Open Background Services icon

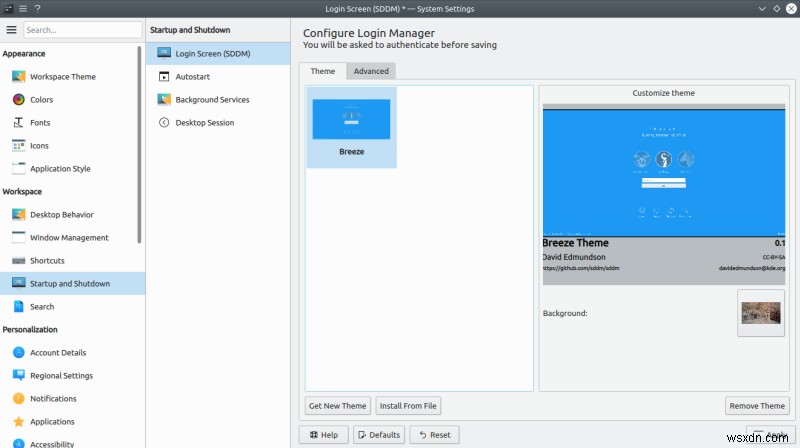click(x=164, y=99)
